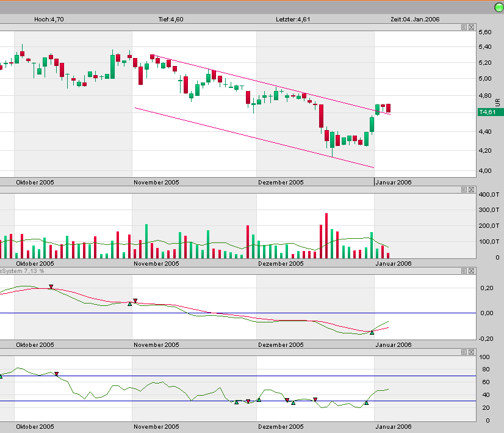Click the Hoch:4,70 value

pyautogui.click(x=49, y=20)
